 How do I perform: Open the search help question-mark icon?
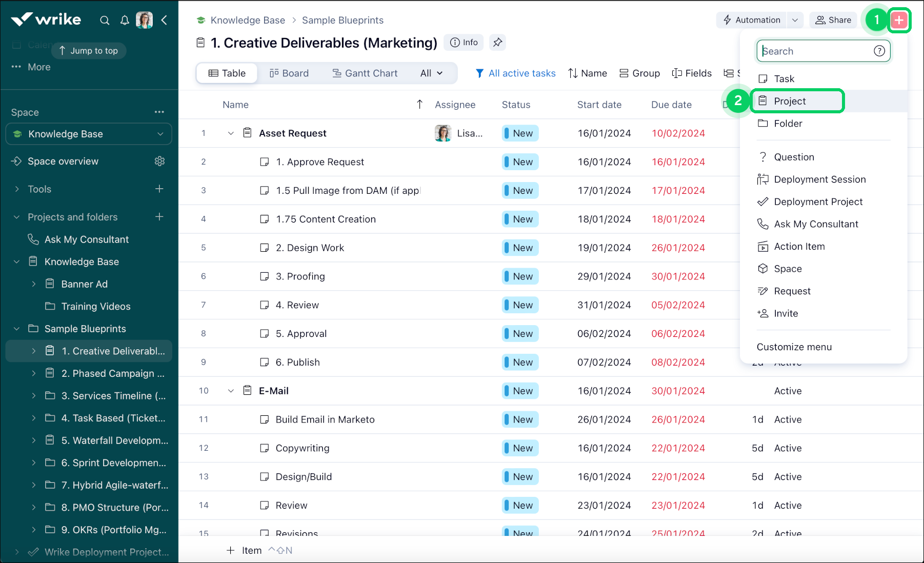[879, 51]
